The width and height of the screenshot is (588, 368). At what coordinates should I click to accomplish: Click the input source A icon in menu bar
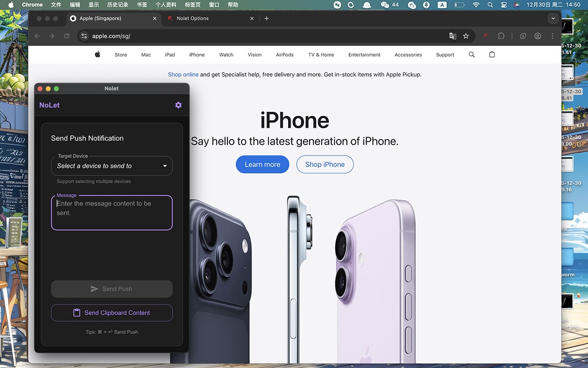coord(442,5)
